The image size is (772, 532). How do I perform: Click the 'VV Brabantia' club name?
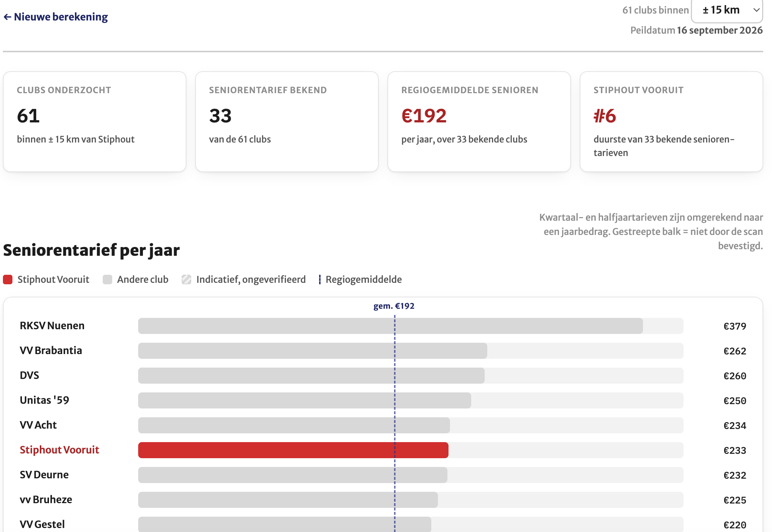click(51, 350)
